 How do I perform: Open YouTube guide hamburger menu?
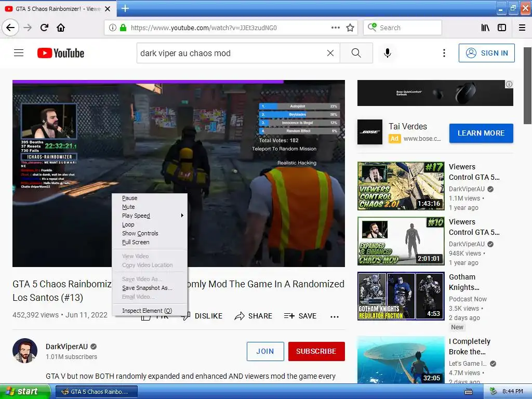click(19, 53)
